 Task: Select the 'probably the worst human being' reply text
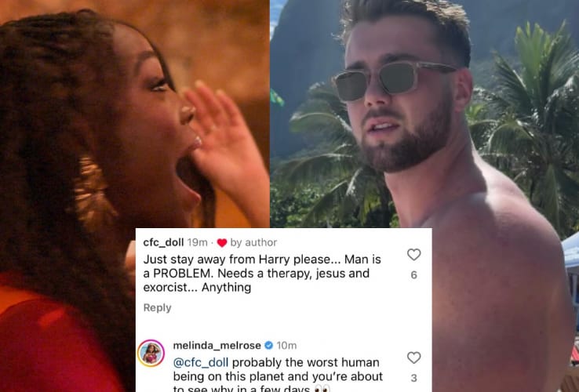point(278,375)
